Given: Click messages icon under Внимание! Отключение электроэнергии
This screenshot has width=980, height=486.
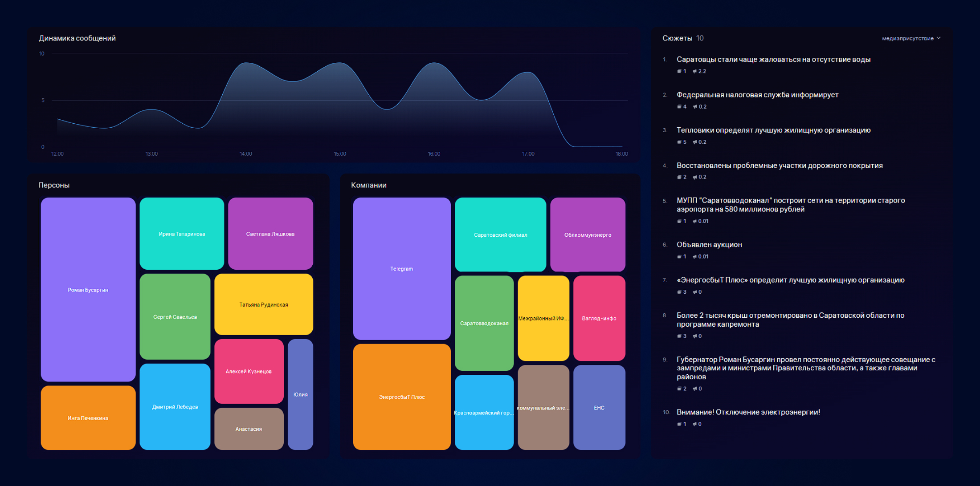Looking at the screenshot, I should click(679, 424).
